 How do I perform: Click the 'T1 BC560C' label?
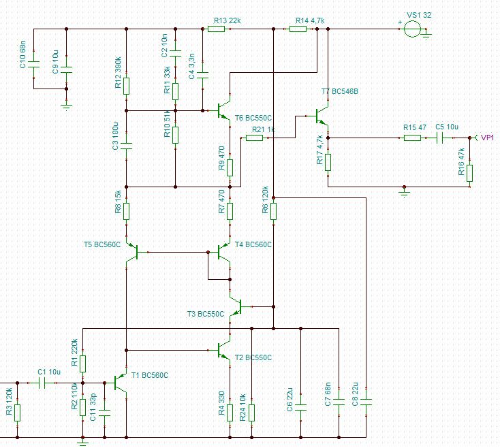pyautogui.click(x=150, y=375)
